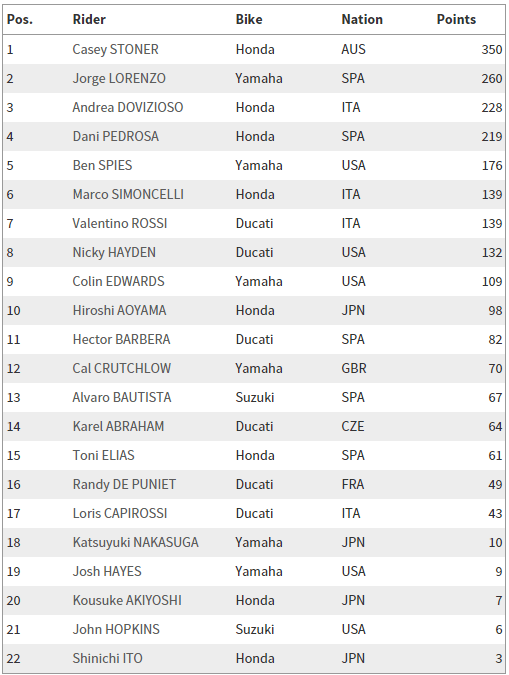Open Nicky HAYDEN rider link
This screenshot has height=675, width=509.
(114, 252)
